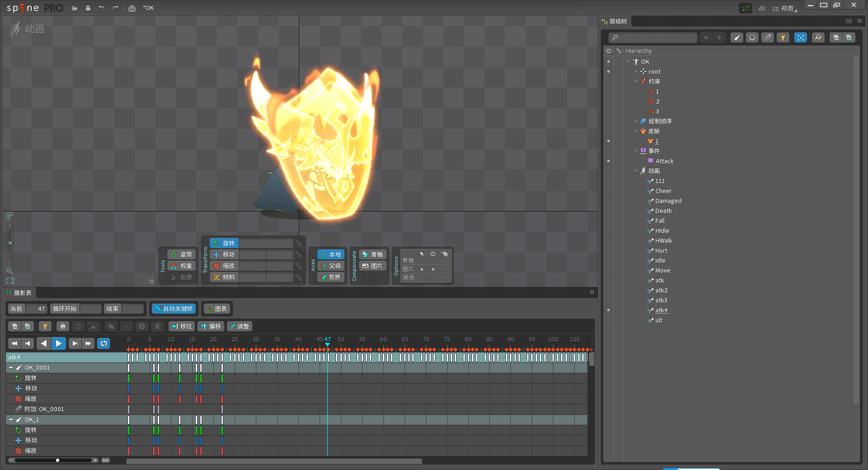Screen dimensions: 868x470
Task: Toggle center-on-selection icon in tree toolbar
Action: (801, 38)
